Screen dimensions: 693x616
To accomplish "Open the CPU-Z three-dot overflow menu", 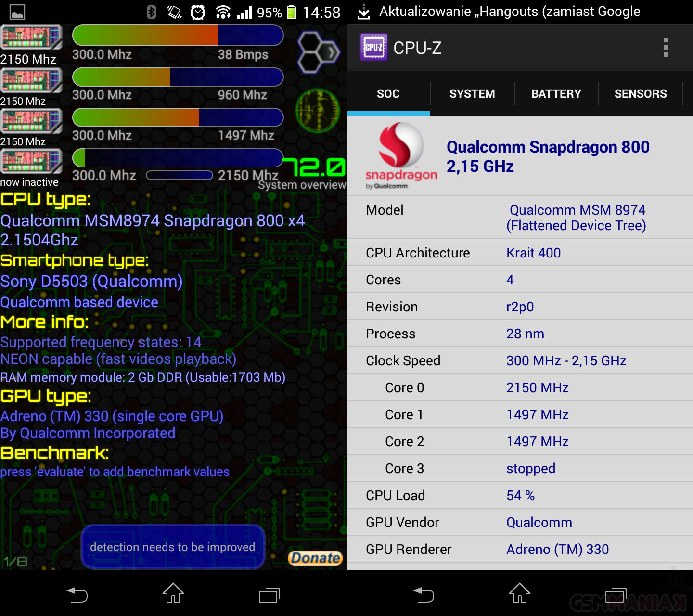I will tap(666, 47).
